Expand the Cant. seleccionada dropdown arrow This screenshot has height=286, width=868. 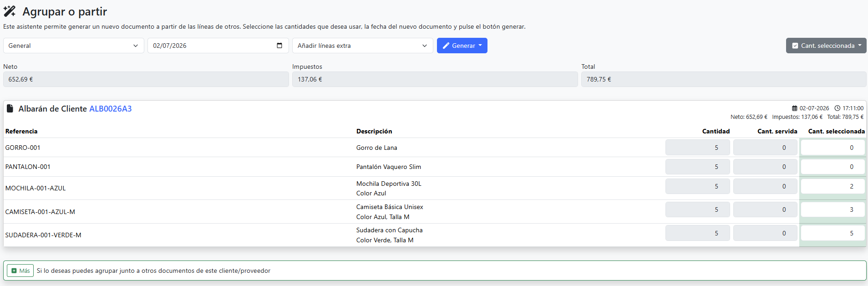point(860,46)
